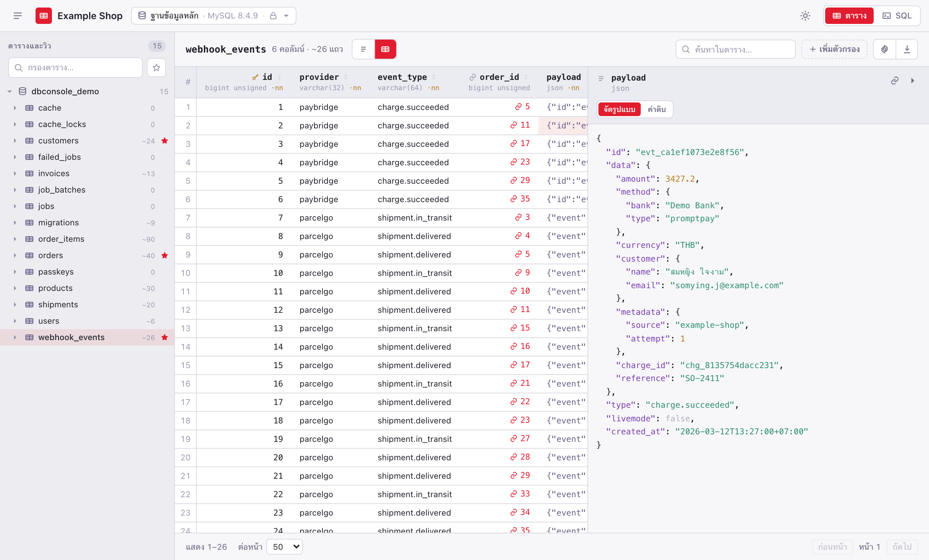Image resolution: width=929 pixels, height=560 pixels.
Task: Unfavorite the webhook_events table star
Action: (164, 337)
